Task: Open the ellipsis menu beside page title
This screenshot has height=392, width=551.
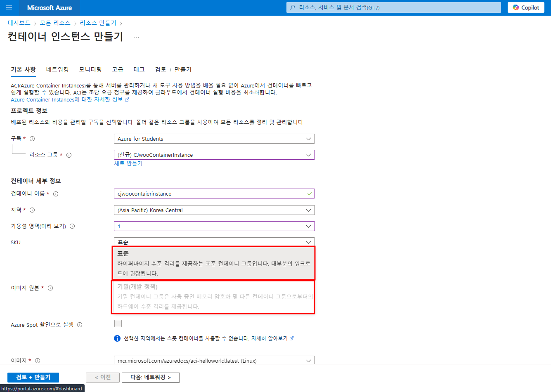Action: [x=137, y=37]
